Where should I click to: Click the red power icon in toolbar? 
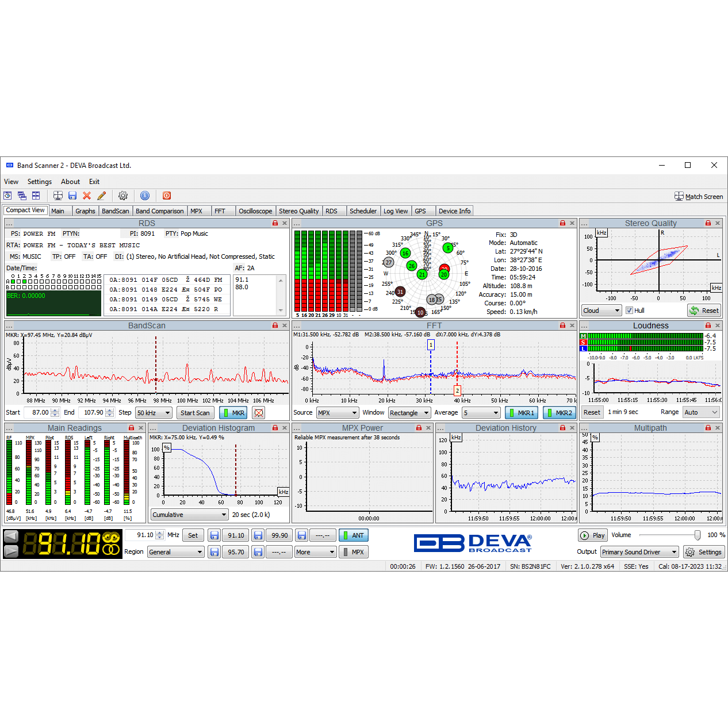[167, 196]
